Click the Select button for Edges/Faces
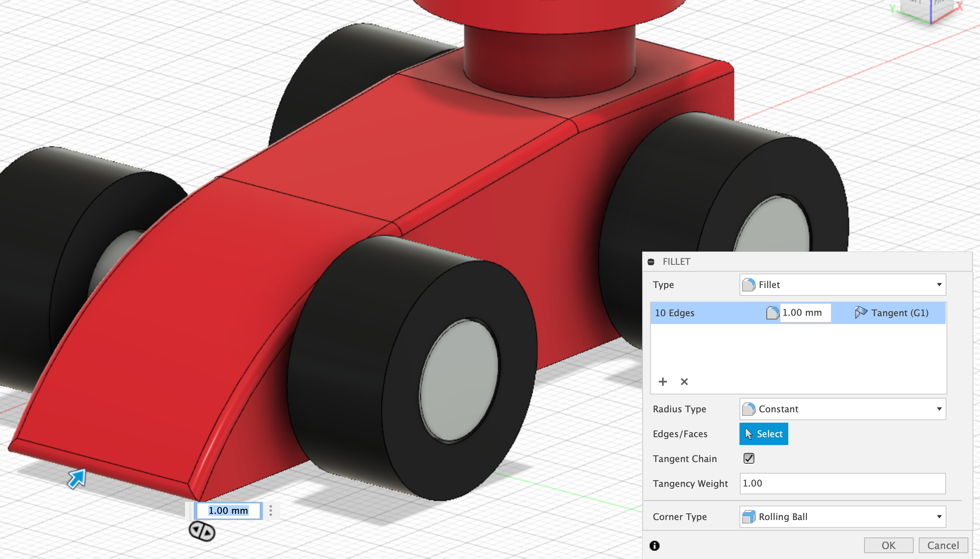980x559 pixels. 763,434
